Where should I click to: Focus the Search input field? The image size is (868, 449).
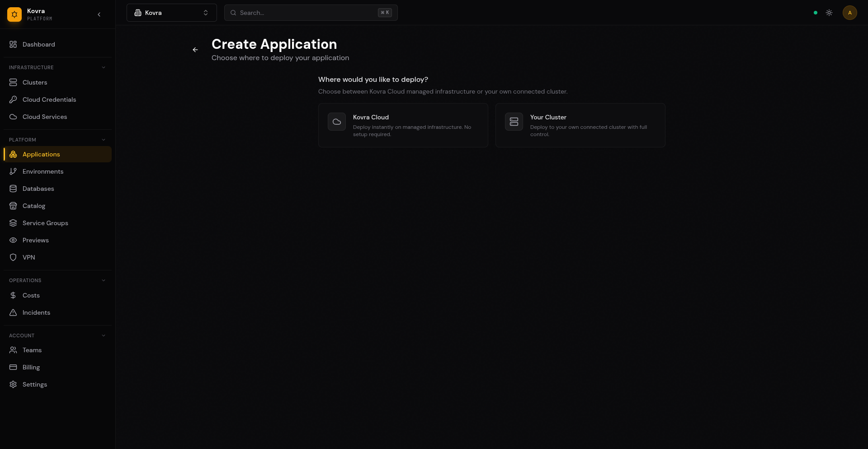[x=311, y=13]
